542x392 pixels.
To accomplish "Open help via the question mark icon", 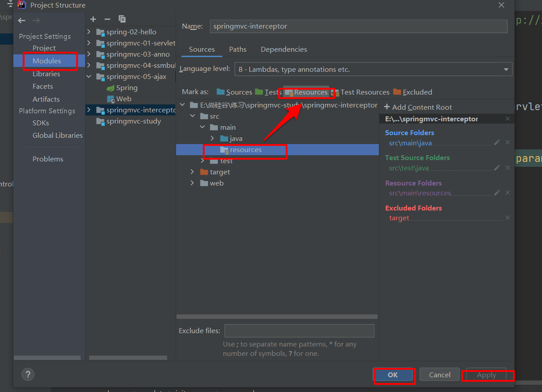I will pyautogui.click(x=28, y=374).
